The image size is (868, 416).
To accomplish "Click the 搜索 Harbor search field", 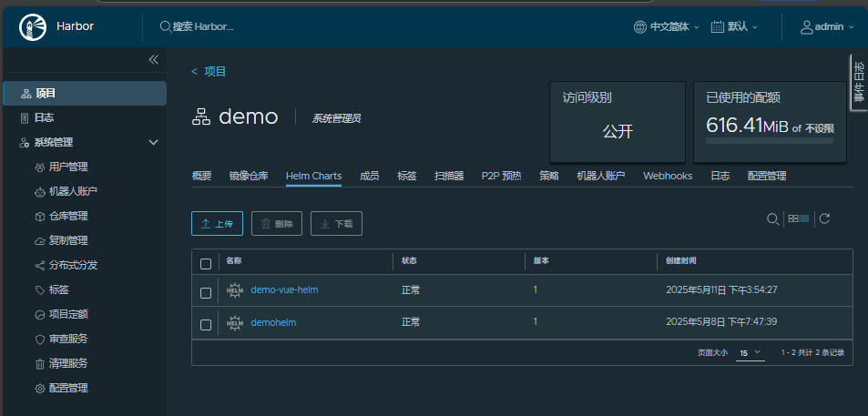I will 204,26.
